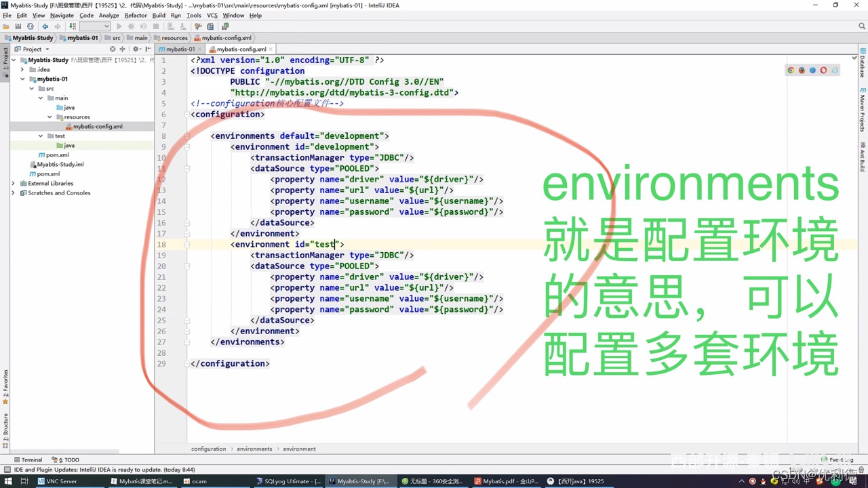This screenshot has width=868, height=488.
Task: Open the File menu
Action: coord(7,15)
